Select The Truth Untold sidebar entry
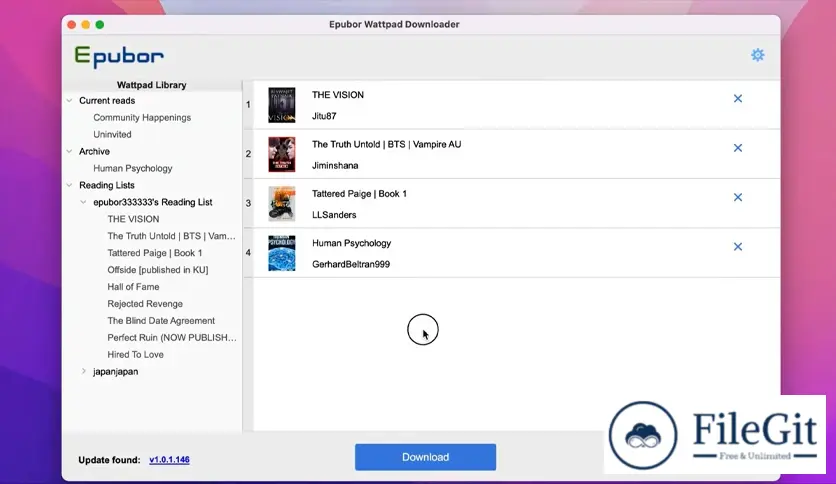Screen dimensions: 836x484 point(171,236)
